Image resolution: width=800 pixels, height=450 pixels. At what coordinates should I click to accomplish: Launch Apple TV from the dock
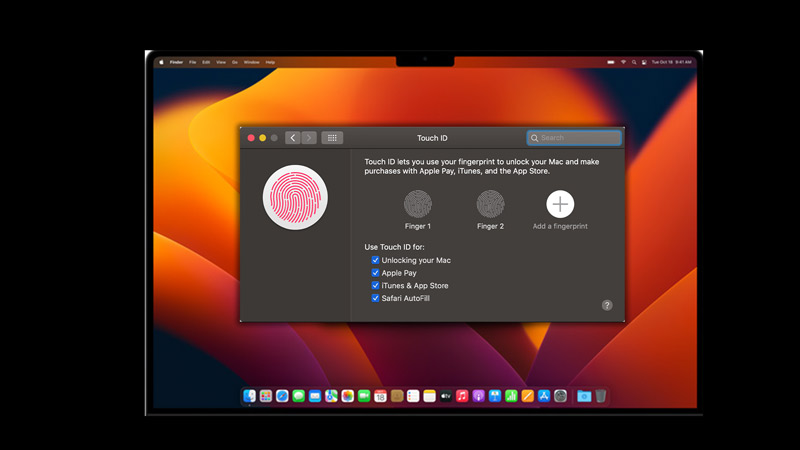click(x=446, y=396)
